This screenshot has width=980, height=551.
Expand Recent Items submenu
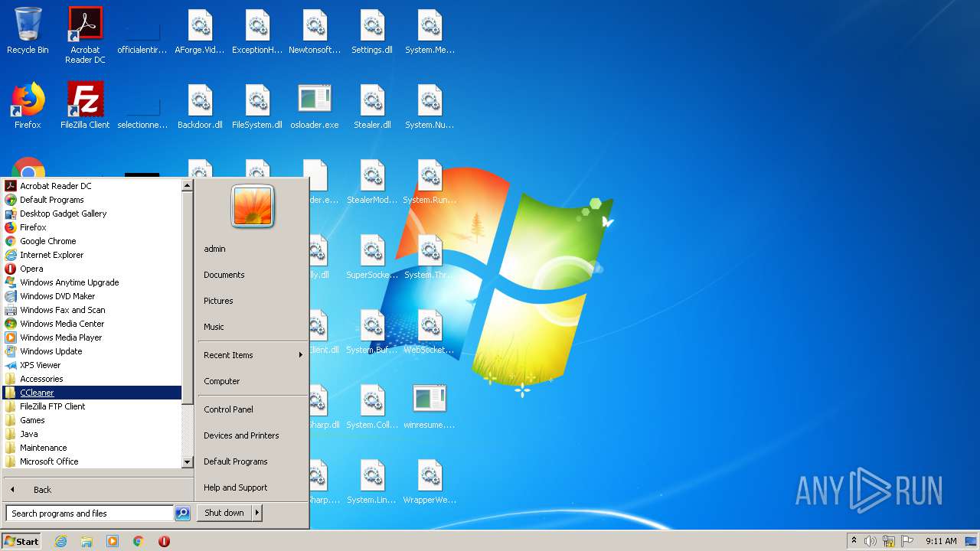coord(253,355)
